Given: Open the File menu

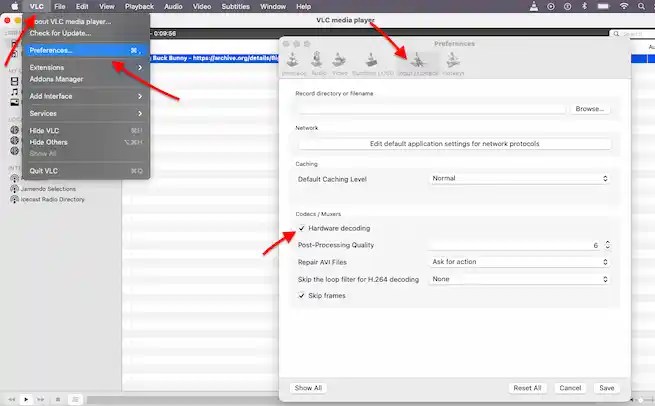Looking at the screenshot, I should coord(60,6).
